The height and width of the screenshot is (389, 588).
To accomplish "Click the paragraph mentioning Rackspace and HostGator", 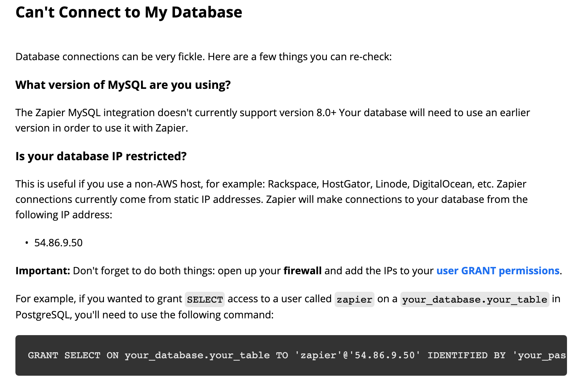I will (272, 199).
